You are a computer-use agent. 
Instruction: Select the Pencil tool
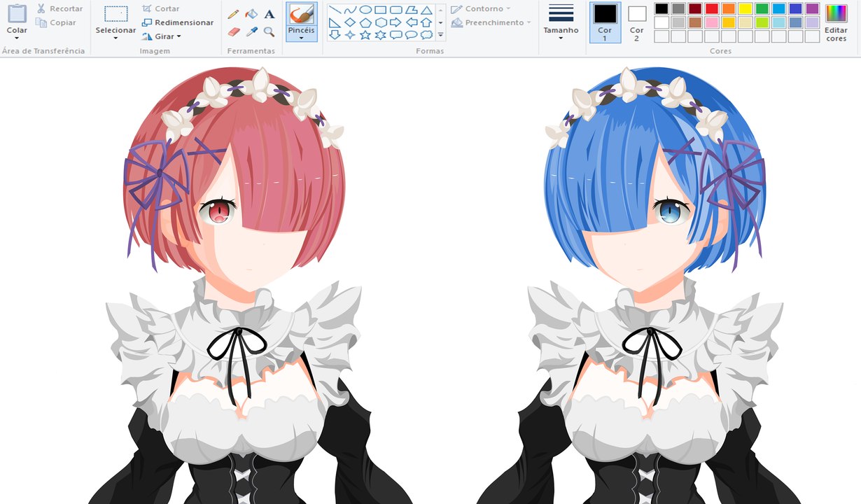pos(233,14)
